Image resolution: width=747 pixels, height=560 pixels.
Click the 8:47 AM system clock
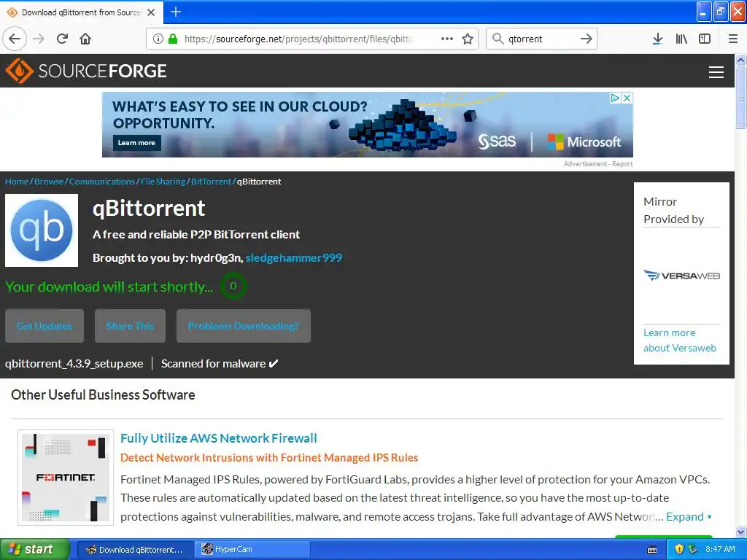pos(720,549)
